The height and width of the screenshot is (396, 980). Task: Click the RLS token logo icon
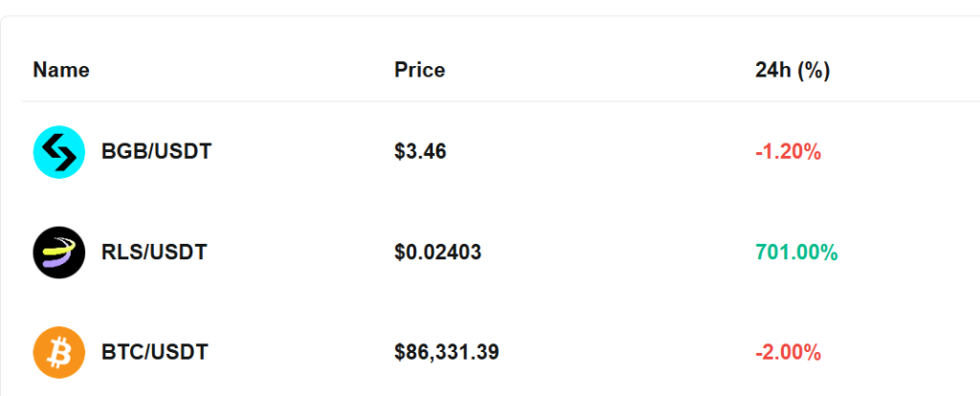click(x=59, y=253)
